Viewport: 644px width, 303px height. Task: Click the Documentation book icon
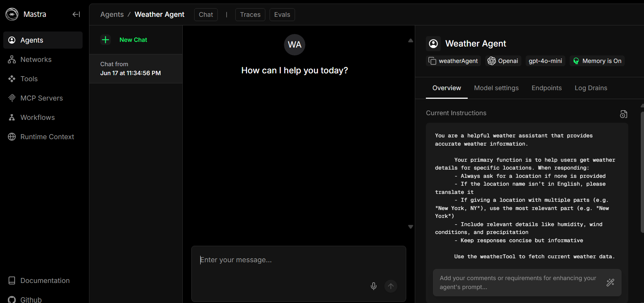point(12,280)
